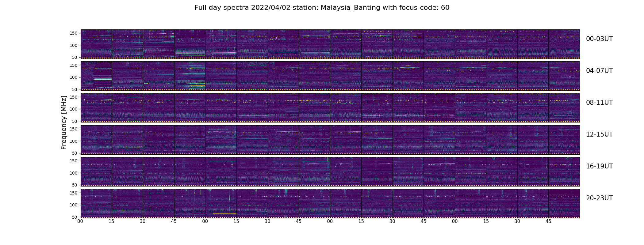The height and width of the screenshot is (245, 644).
Task: Open the 20-23UT spectrogram strip
Action: click(x=330, y=203)
